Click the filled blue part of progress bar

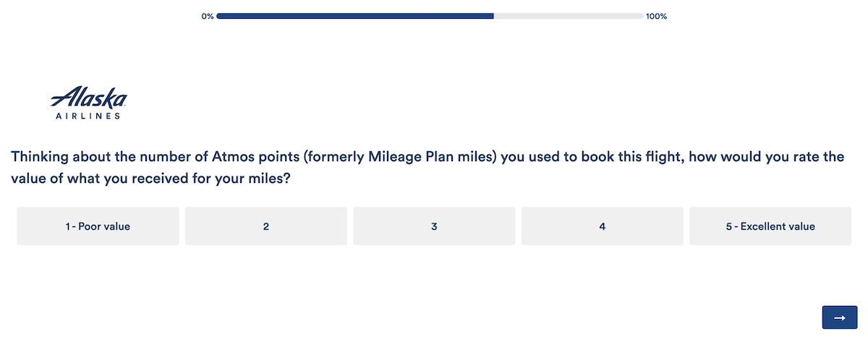click(354, 16)
